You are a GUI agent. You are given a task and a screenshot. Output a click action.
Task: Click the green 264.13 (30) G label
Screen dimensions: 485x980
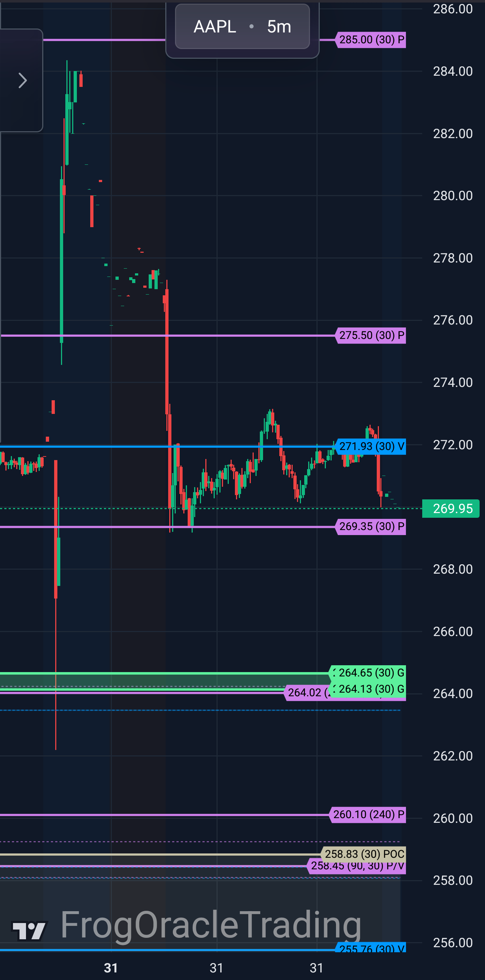[368, 689]
